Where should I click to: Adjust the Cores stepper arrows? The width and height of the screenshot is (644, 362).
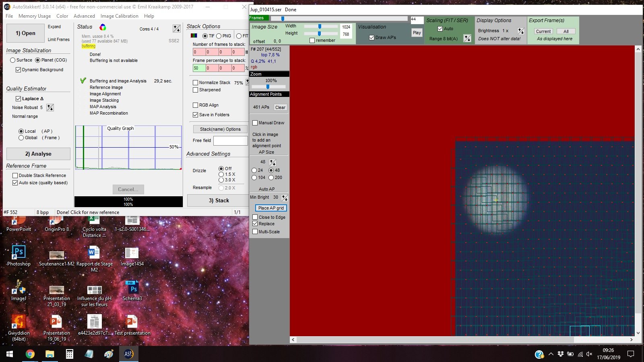coord(177,29)
